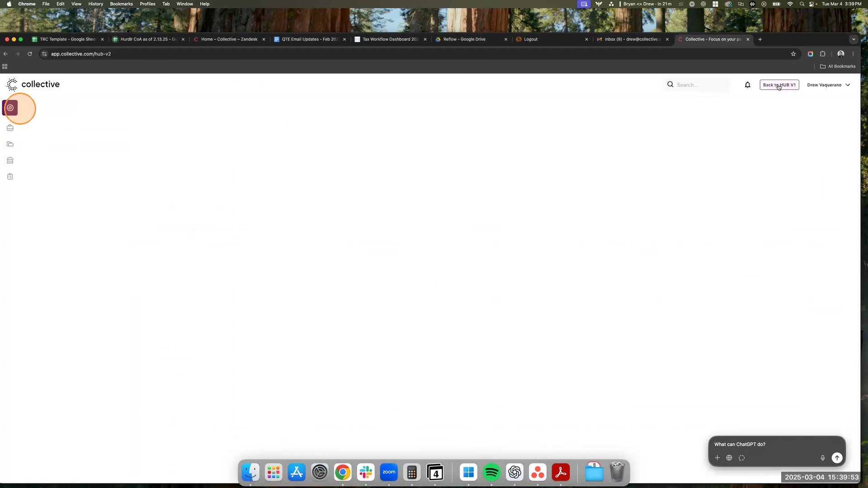This screenshot has width=868, height=488.
Task: Click the ChatGPT microphone icon
Action: tap(823, 458)
